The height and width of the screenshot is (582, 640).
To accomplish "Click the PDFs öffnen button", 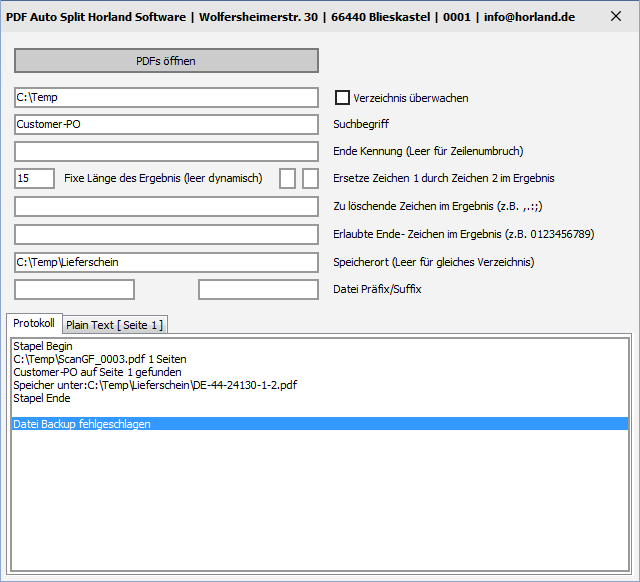I will (x=166, y=61).
